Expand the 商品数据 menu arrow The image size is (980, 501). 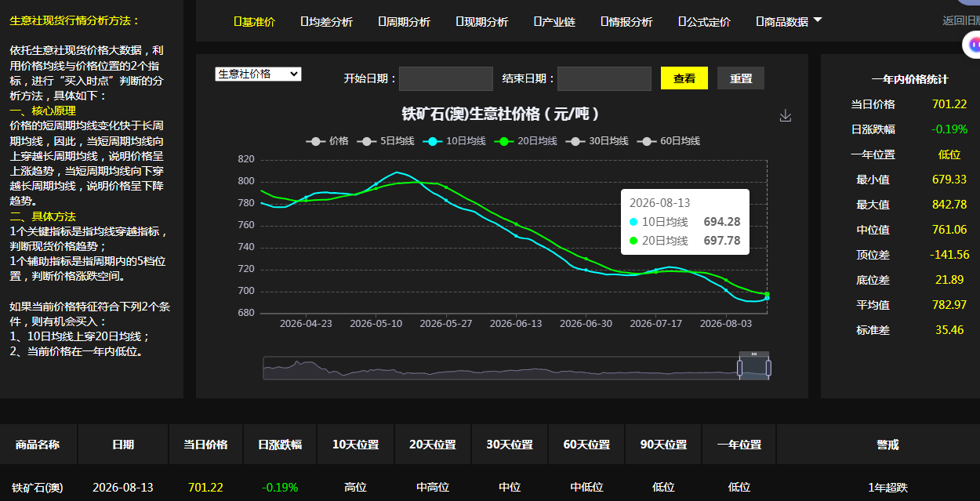[818, 20]
